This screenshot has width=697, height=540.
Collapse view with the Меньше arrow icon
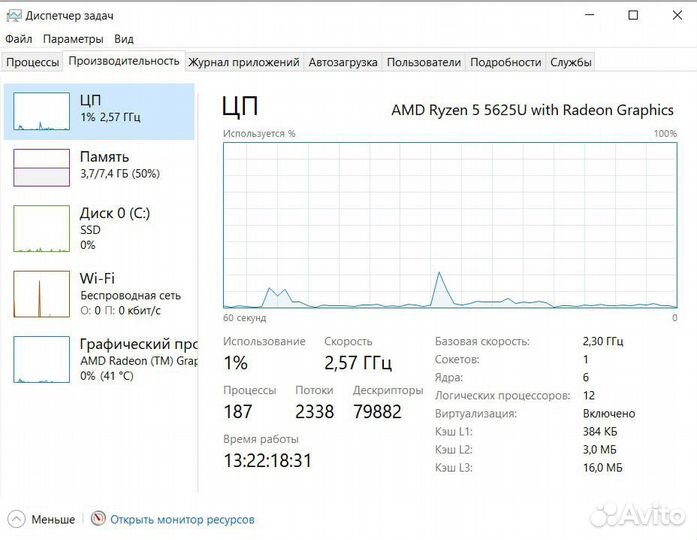[x=16, y=519]
